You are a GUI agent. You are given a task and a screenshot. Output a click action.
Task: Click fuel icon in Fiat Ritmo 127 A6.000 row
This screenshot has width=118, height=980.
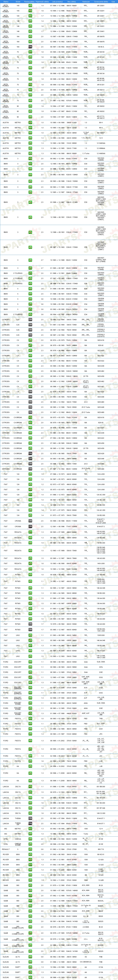coord(30,575)
